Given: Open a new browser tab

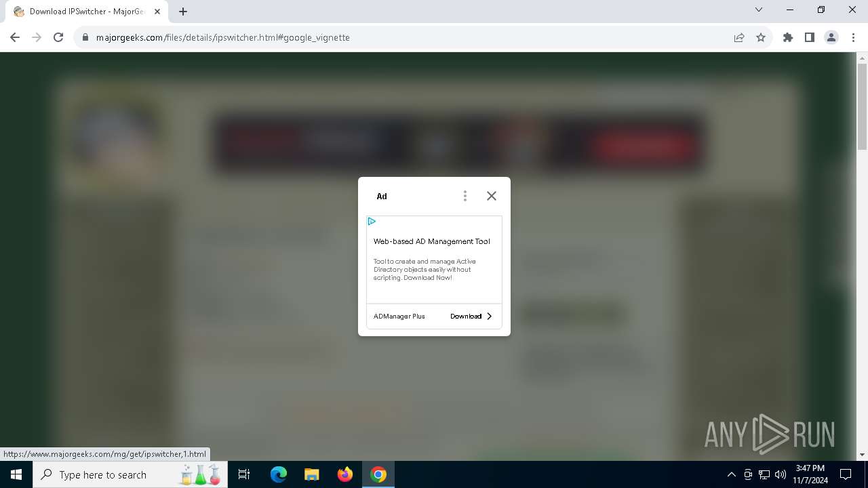Looking at the screenshot, I should 183,12.
